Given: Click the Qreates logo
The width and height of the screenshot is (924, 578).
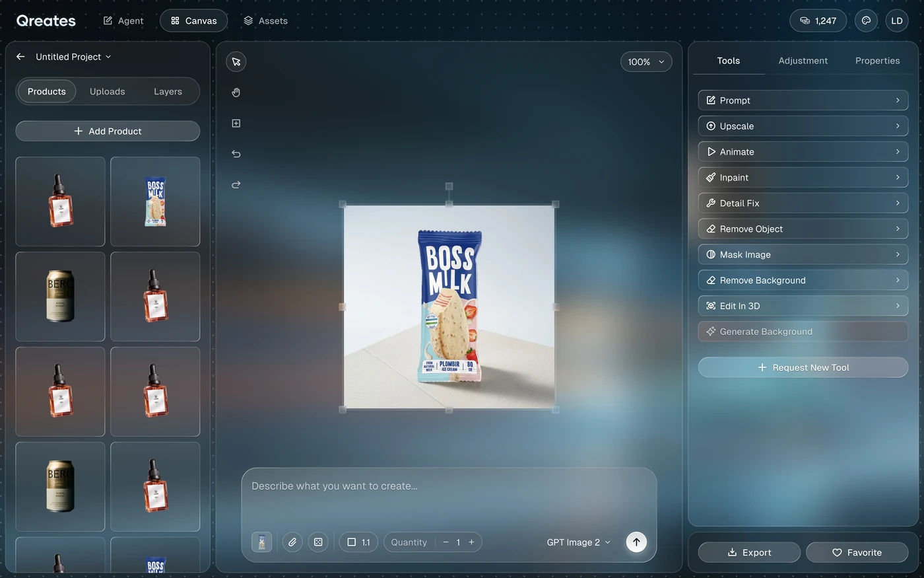Looking at the screenshot, I should (x=46, y=20).
